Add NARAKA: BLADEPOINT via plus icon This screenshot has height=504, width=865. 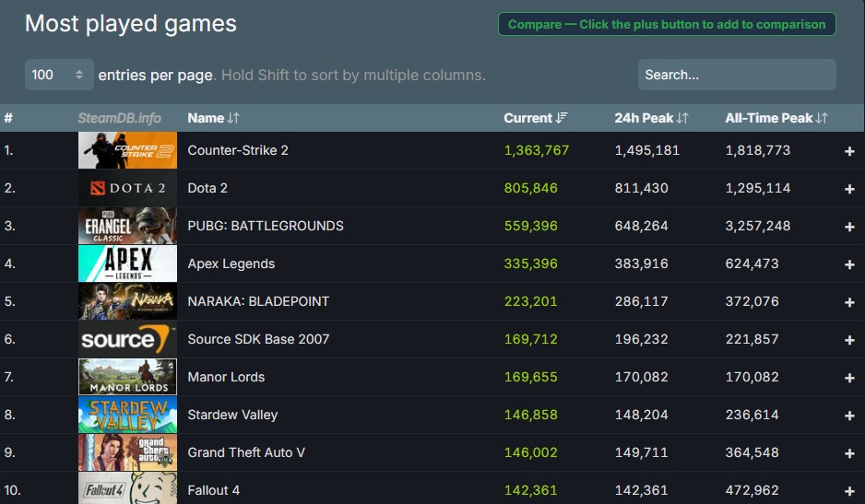(849, 302)
